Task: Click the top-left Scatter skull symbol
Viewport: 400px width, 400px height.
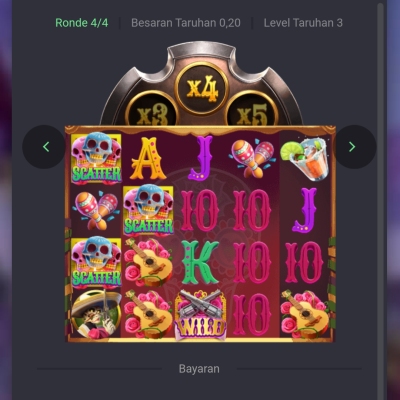Action: tap(96, 158)
